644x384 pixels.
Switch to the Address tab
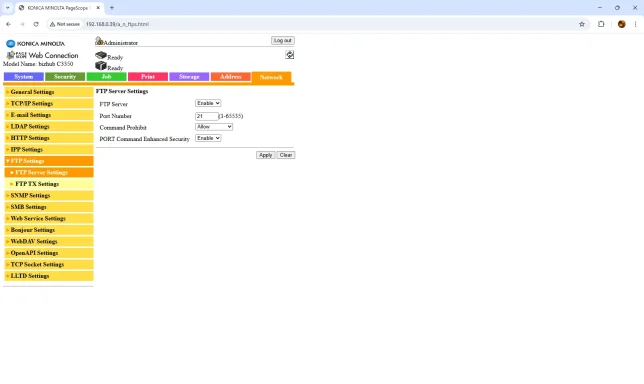230,77
